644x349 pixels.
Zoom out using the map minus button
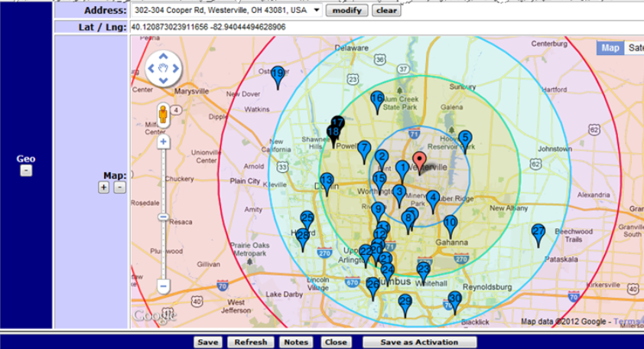pos(163,286)
